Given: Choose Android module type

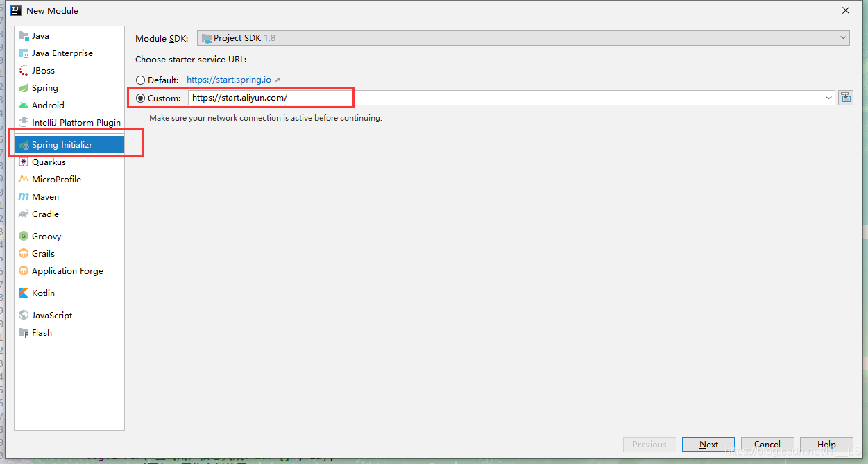Looking at the screenshot, I should (69, 105).
